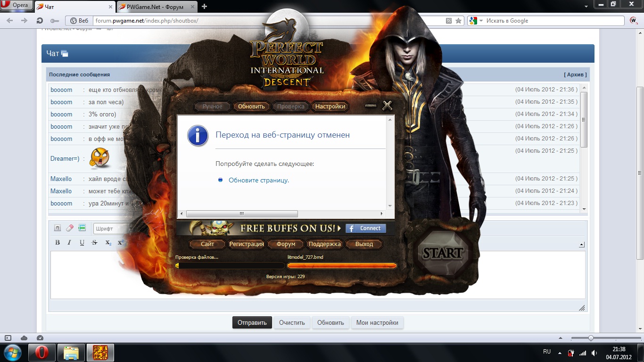Click the RSS feed icon in address bar
This screenshot has height=362, width=644.
(x=449, y=21)
